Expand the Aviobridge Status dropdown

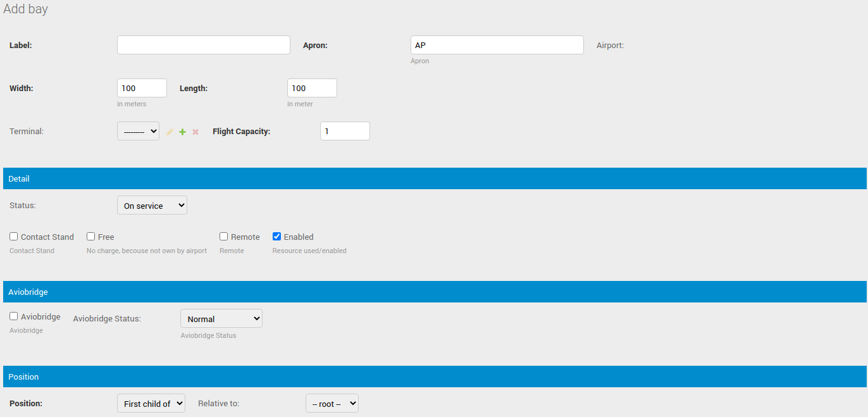tap(221, 319)
